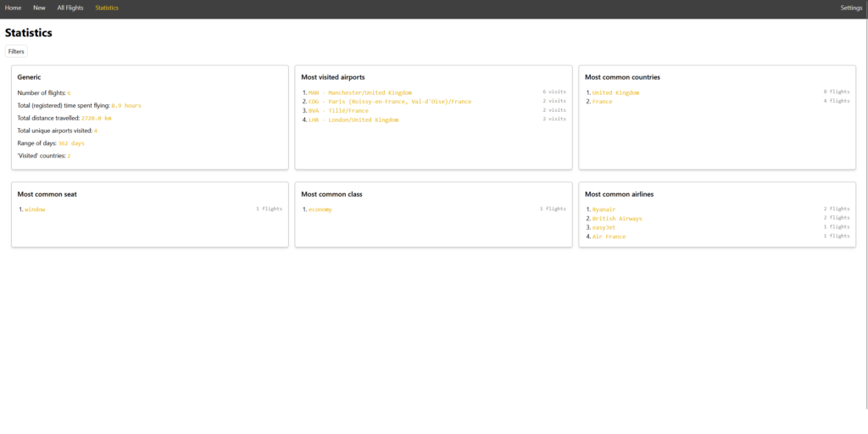The image size is (868, 434).
Task: Select the Air France airline entry
Action: coord(609,236)
